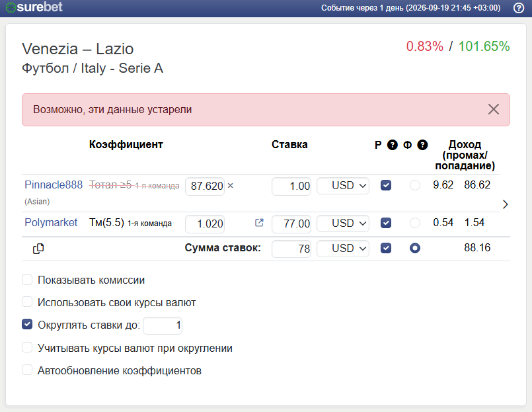Click the Округлять ставки до value field

coord(163,325)
